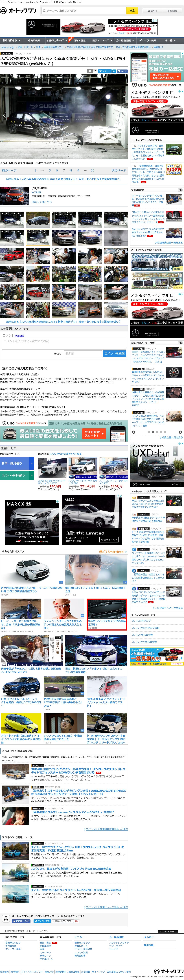Open the 利用規約 link by the comment label

[x=19, y=336]
